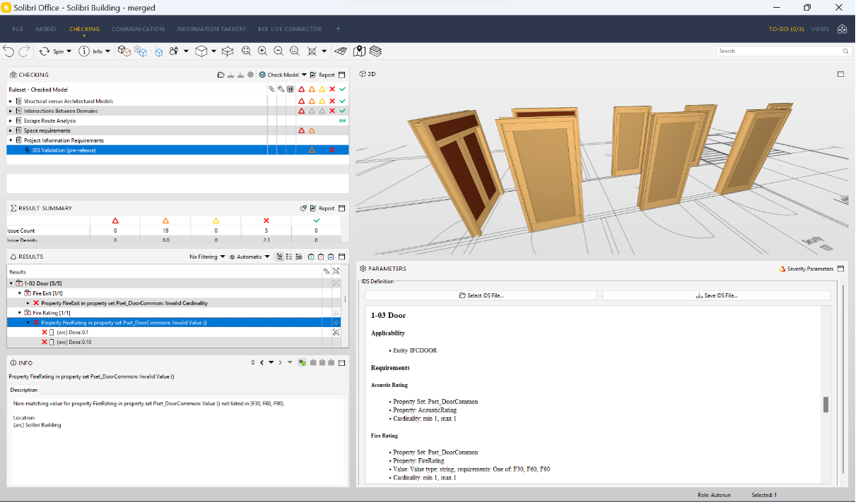Click the open folder icon in Checking panel
Viewport: 858px width, 504px height.
[x=221, y=75]
